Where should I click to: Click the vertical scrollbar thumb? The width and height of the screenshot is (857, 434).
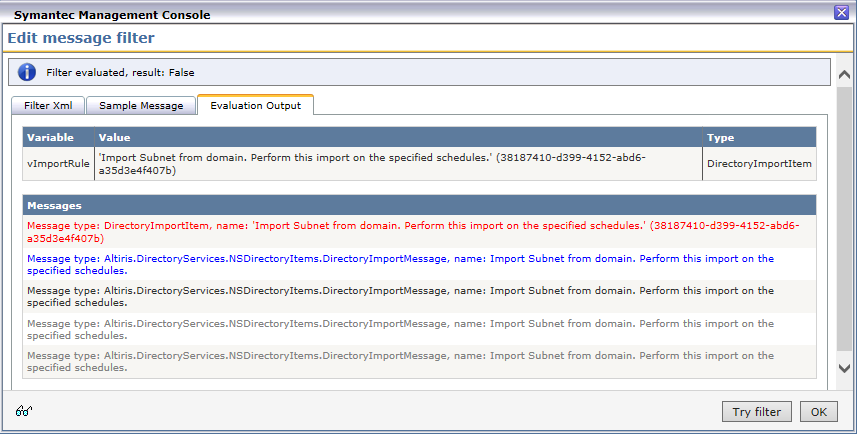click(x=845, y=220)
